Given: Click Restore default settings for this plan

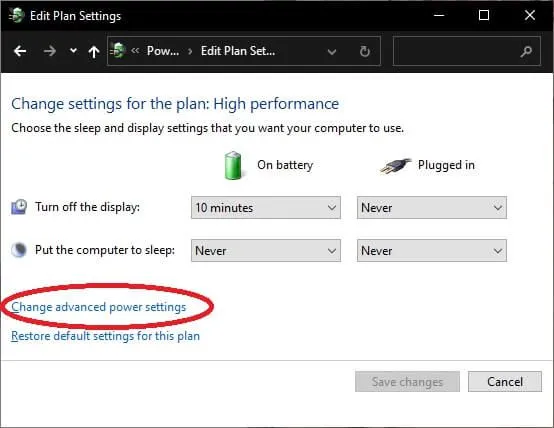Looking at the screenshot, I should pyautogui.click(x=105, y=336).
